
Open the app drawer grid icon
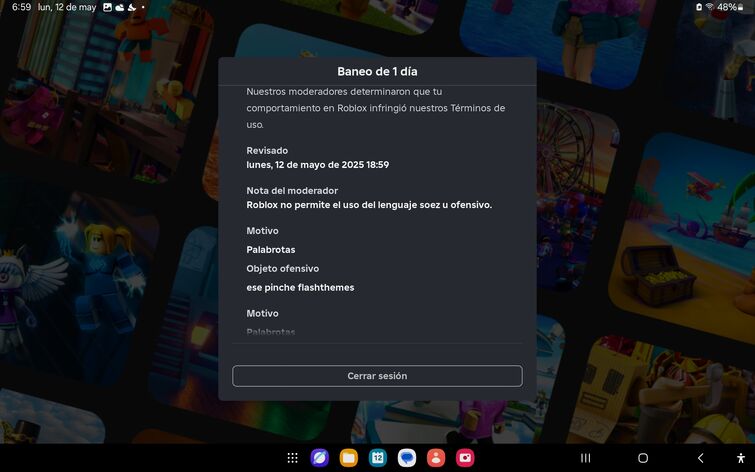pyautogui.click(x=292, y=458)
